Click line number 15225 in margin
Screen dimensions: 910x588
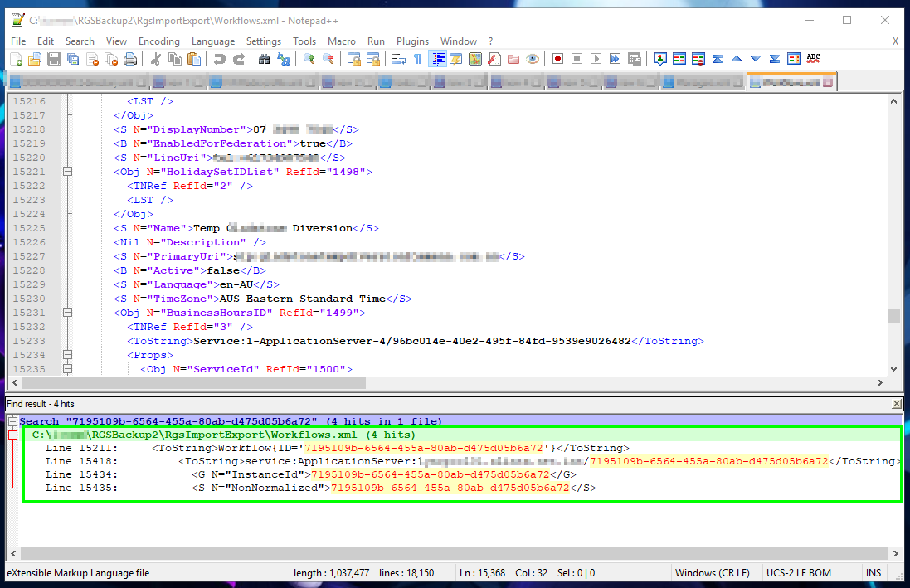pyautogui.click(x=29, y=228)
